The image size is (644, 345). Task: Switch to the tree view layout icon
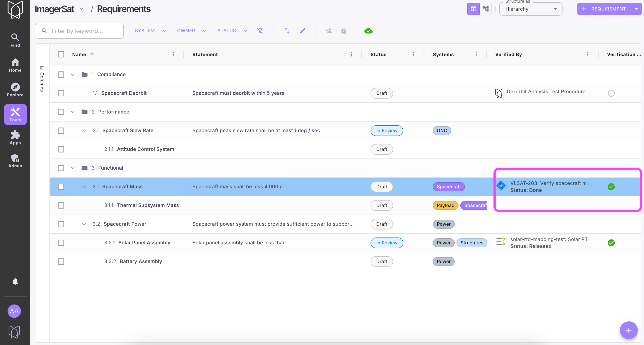485,9
